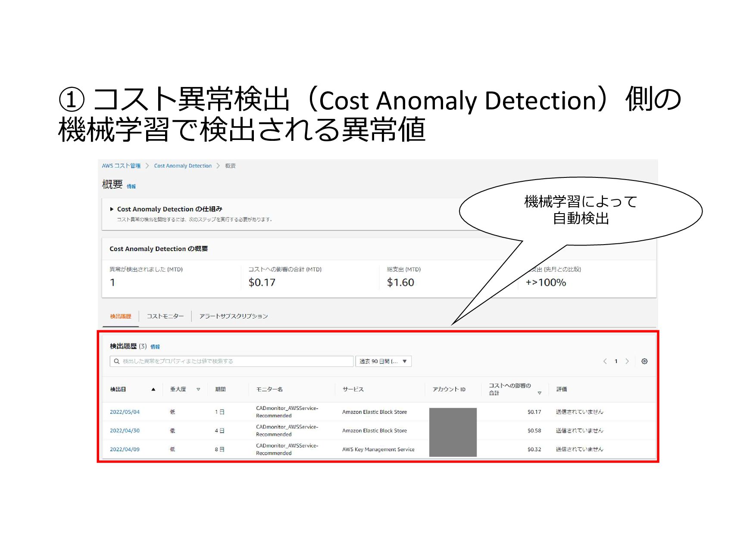Click the monitor name in the 2022/05/04 row

(287, 412)
